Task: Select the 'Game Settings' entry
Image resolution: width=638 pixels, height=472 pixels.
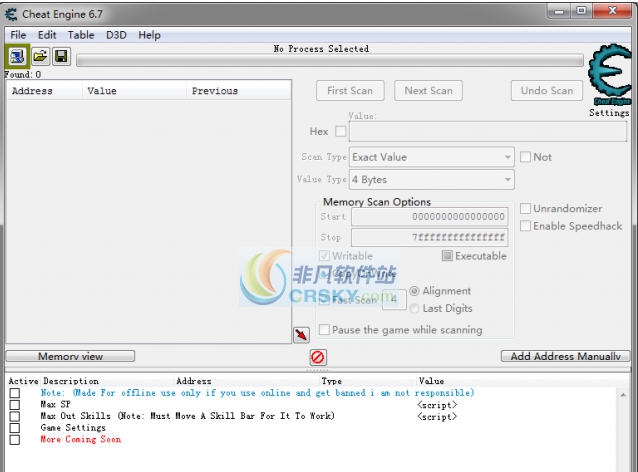Action: [x=73, y=428]
